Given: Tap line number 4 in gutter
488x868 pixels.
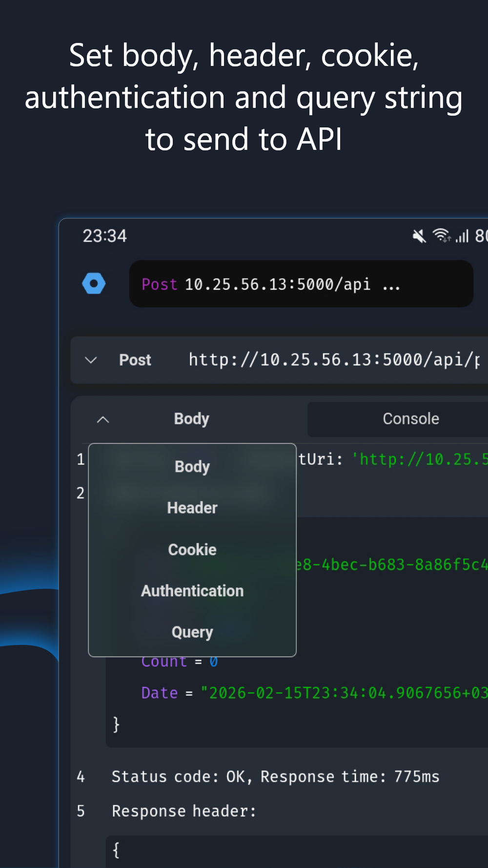Looking at the screenshot, I should [81, 777].
